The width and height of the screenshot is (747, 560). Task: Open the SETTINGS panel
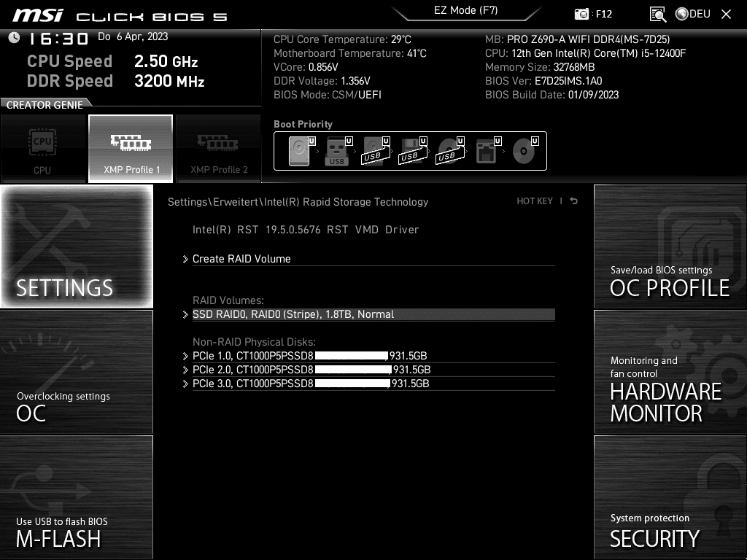[77, 246]
